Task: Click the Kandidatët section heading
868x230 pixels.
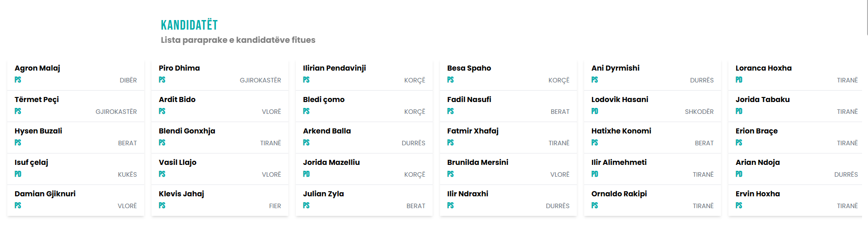Action: coord(189,25)
